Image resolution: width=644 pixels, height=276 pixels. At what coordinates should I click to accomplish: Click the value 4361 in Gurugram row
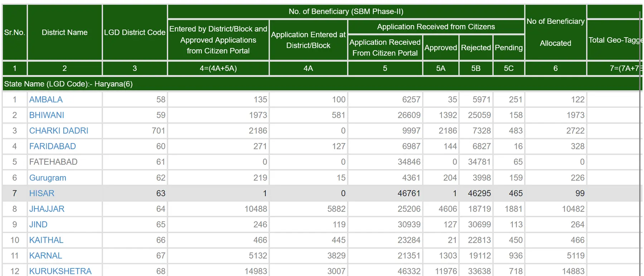411,178
